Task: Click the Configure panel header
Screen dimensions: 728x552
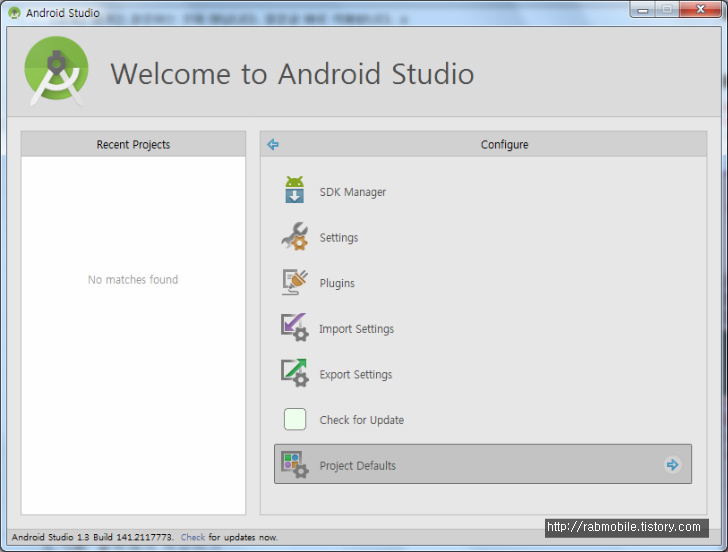Action: 483,144
